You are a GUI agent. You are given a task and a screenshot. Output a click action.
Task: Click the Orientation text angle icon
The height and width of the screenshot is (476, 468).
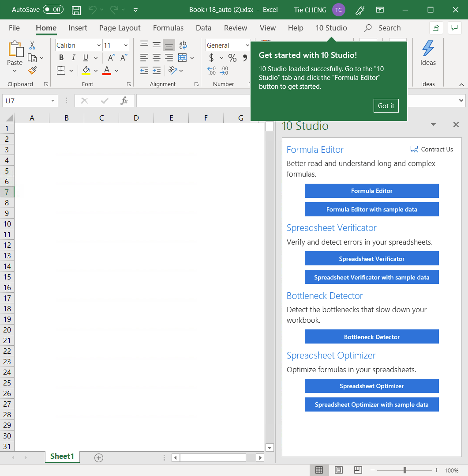tap(173, 71)
